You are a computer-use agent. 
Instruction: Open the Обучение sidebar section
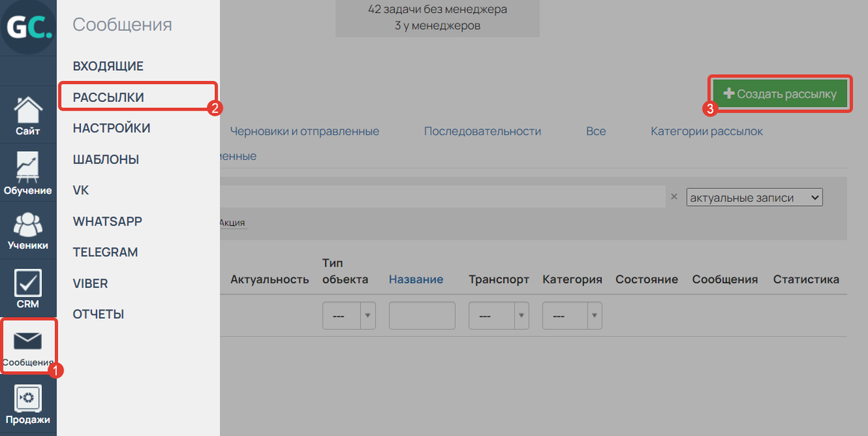pyautogui.click(x=27, y=174)
